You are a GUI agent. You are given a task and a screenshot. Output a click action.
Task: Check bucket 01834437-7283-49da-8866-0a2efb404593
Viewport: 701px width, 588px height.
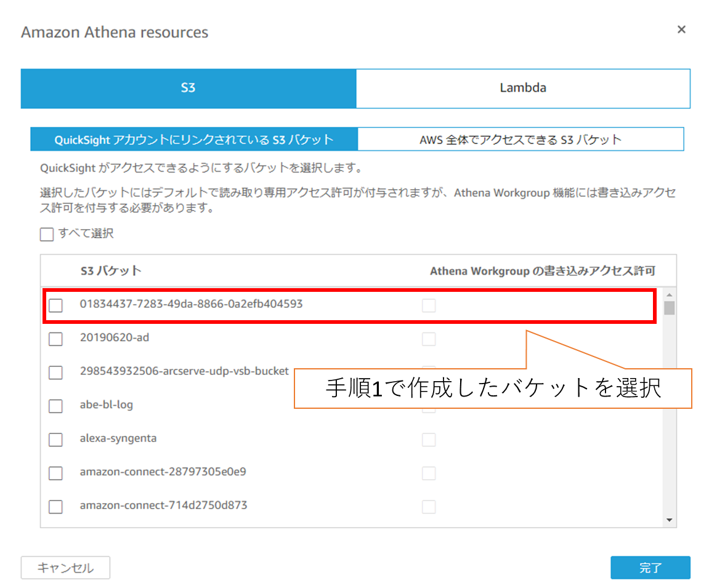tap(55, 305)
